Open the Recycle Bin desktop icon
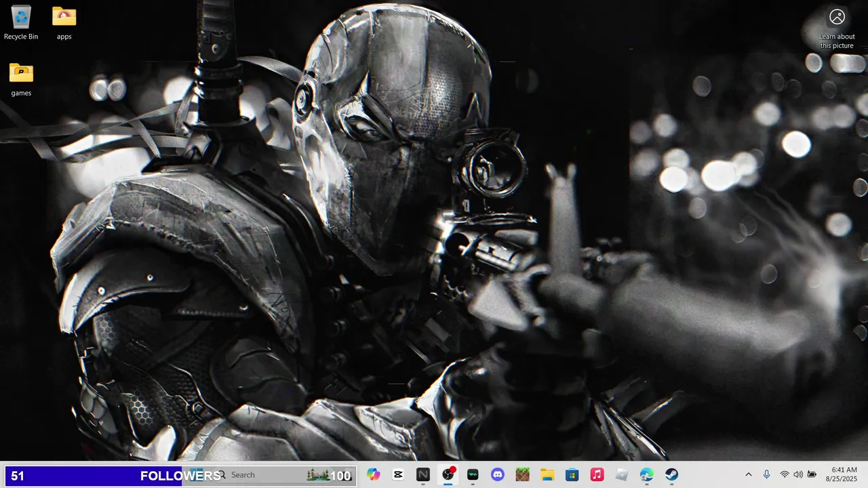 (21, 22)
